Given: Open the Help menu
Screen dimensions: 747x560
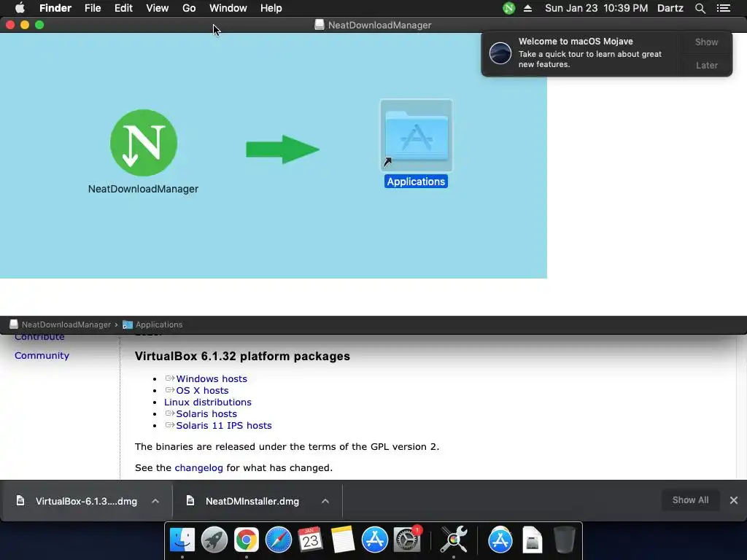Looking at the screenshot, I should coord(271,8).
